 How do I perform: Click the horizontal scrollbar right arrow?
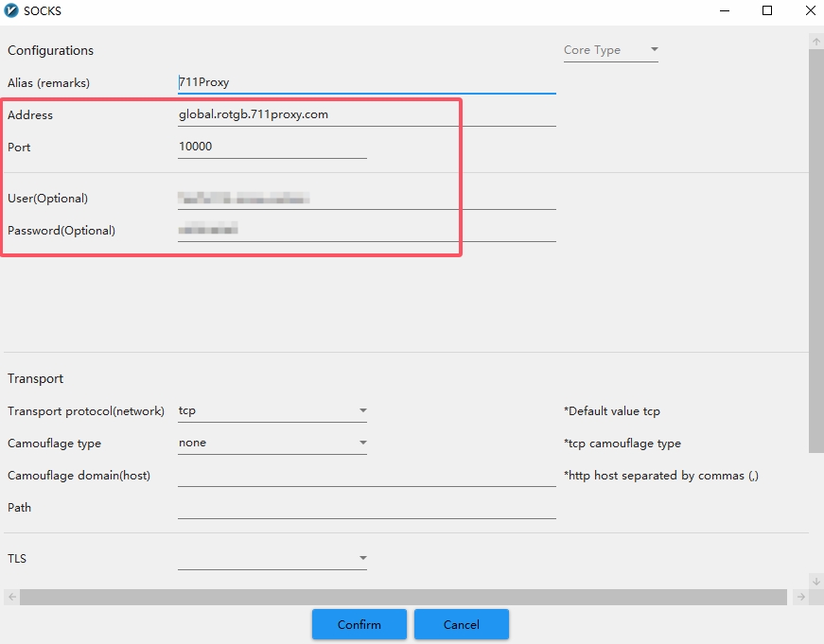tap(800, 597)
